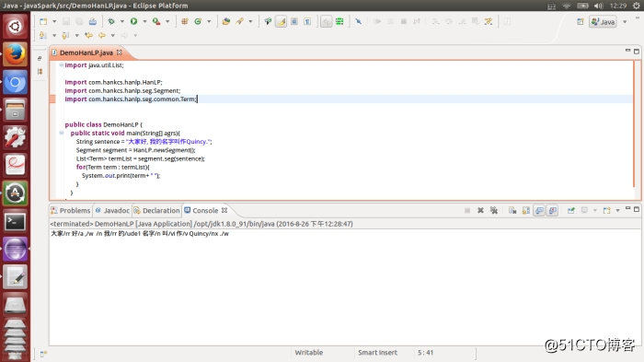Click the Previous Annotation icon

click(x=65, y=35)
